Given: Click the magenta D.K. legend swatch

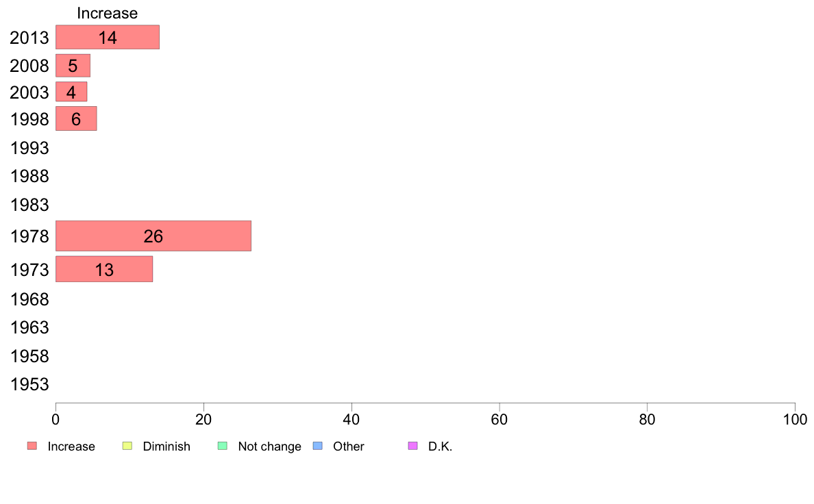Looking at the screenshot, I should click(x=412, y=446).
